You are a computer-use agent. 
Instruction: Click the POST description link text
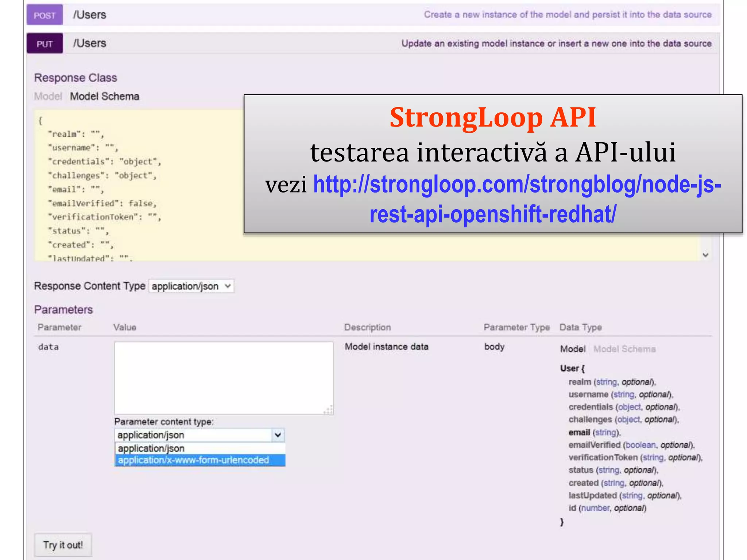click(x=567, y=15)
